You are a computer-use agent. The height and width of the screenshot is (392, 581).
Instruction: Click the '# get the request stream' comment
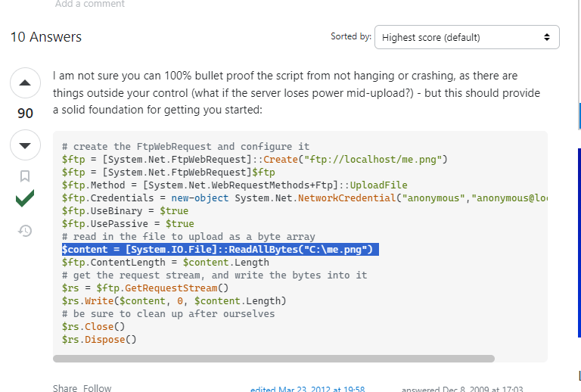click(x=215, y=275)
